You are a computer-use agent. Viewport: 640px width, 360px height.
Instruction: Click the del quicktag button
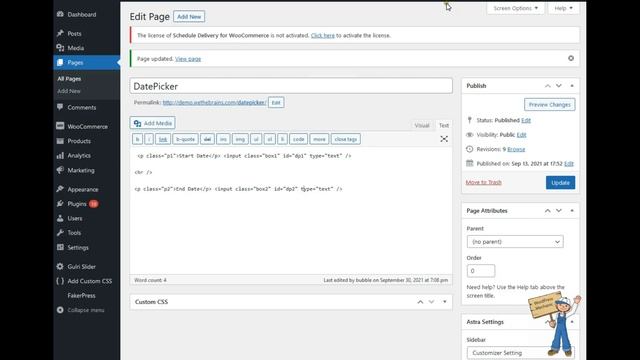point(207,139)
